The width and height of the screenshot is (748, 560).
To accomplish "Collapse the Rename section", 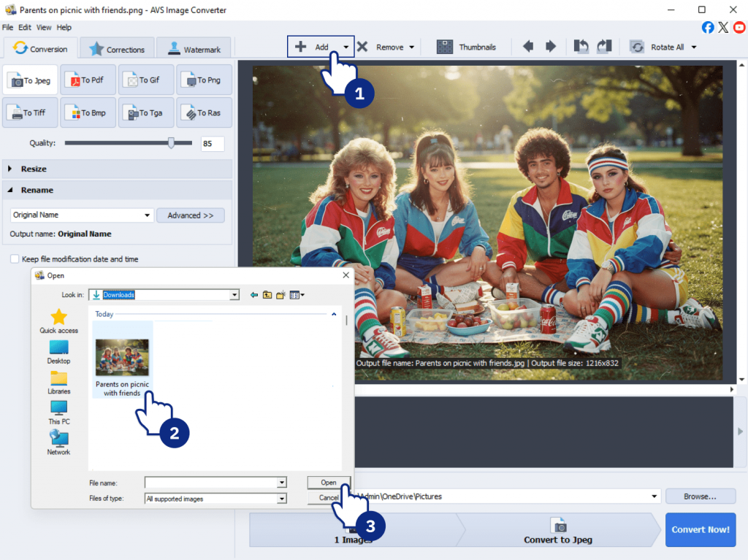I will pos(10,190).
